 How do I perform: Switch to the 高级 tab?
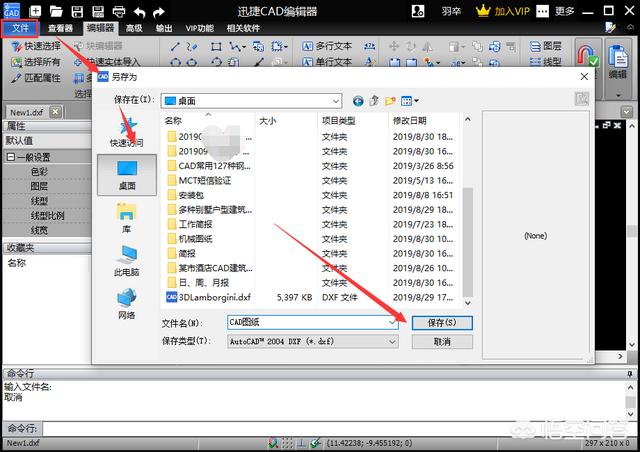(134, 28)
